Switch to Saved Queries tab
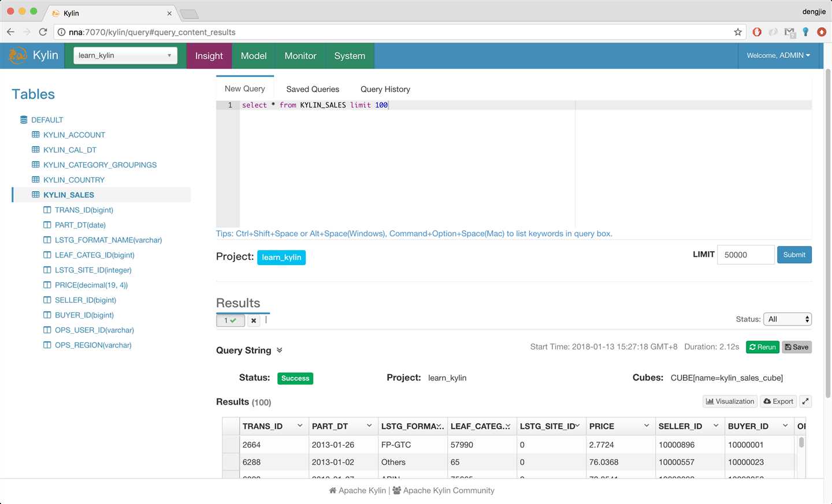 [x=313, y=89]
